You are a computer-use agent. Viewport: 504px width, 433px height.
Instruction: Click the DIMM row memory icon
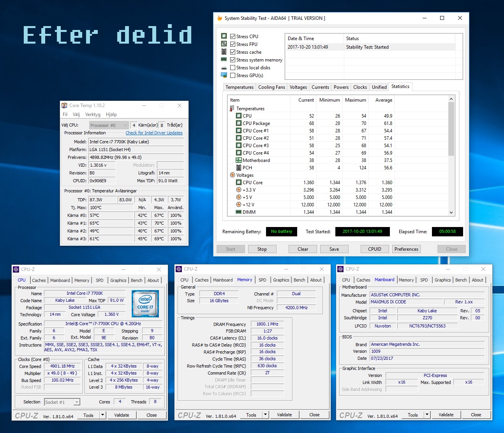coord(239,212)
